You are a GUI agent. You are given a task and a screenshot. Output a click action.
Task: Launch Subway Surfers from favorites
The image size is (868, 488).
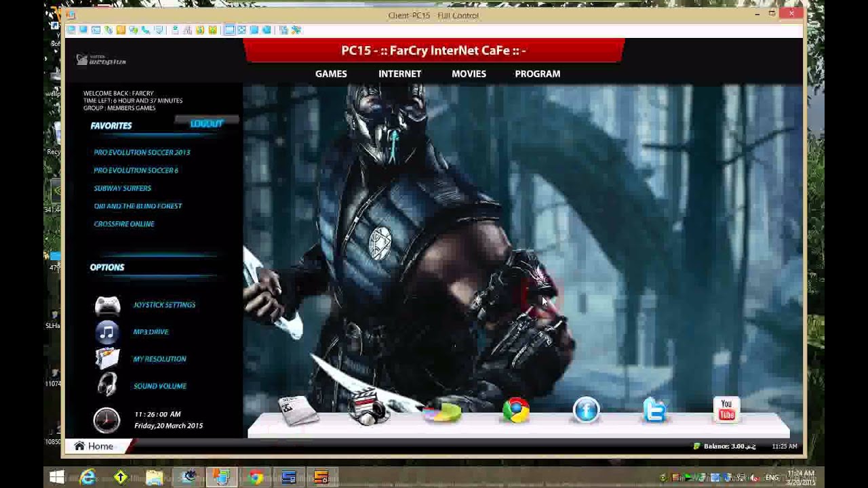tap(122, 188)
